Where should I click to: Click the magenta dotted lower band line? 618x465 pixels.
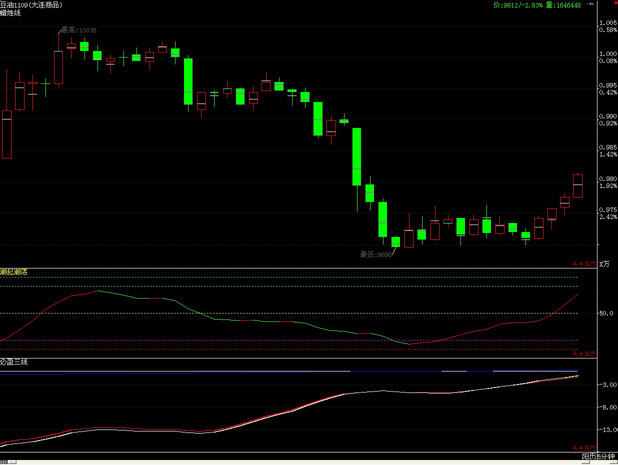click(x=300, y=340)
